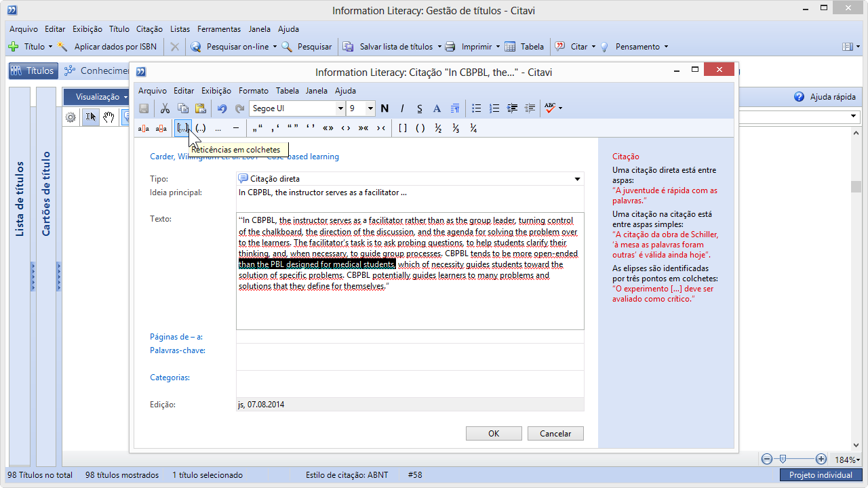The height and width of the screenshot is (488, 868).
Task: Insert inverted single guillemets ›‹
Action: point(380,128)
